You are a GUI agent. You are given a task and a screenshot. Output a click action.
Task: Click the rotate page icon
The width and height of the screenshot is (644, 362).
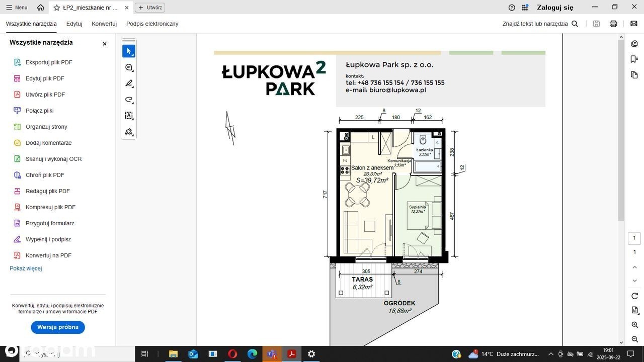coord(634,296)
